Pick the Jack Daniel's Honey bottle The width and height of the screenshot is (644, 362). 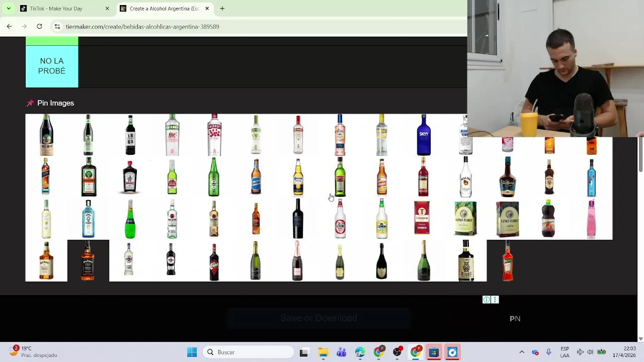[46, 260]
